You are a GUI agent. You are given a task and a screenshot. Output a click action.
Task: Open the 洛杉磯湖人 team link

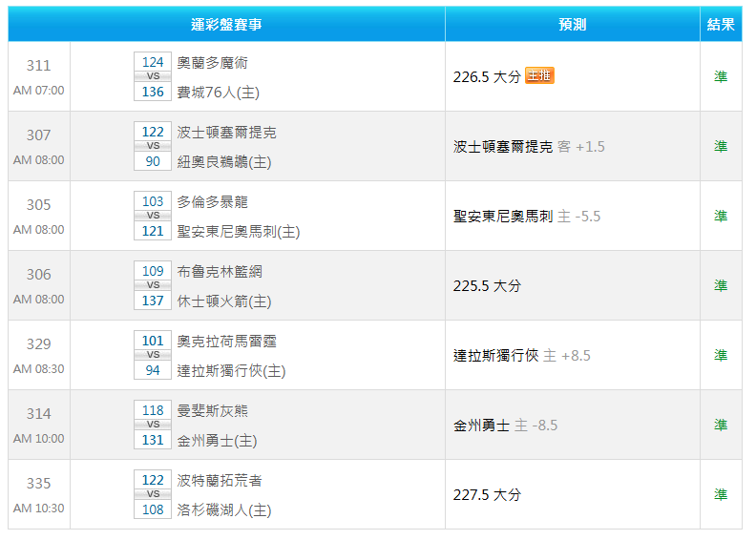tap(224, 510)
